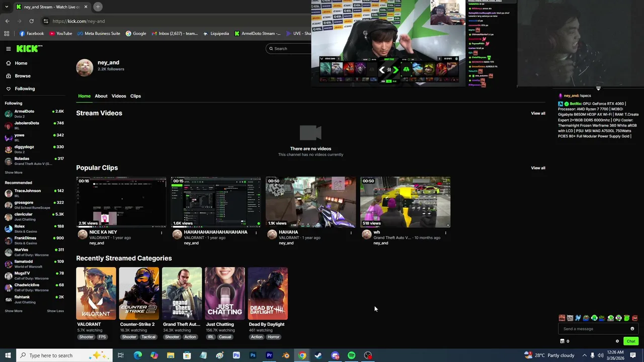Open the VALORANT category card
The height and width of the screenshot is (362, 644).
96,294
